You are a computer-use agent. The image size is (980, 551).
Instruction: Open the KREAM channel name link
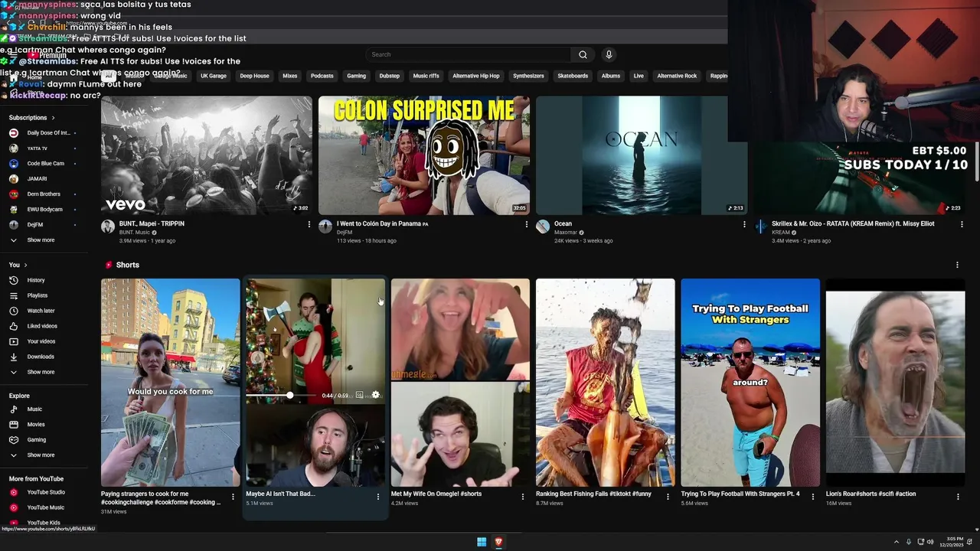coord(780,233)
